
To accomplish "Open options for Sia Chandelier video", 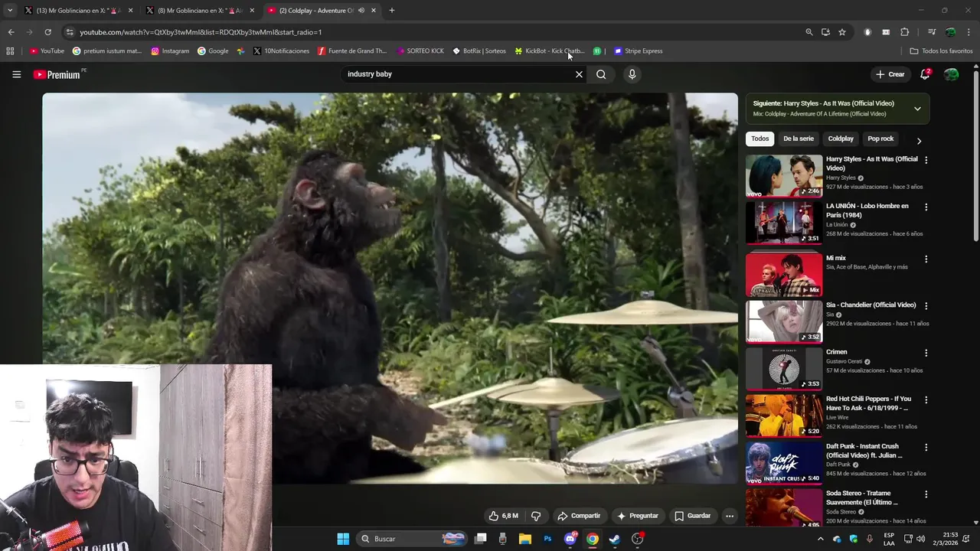I will 926,306.
